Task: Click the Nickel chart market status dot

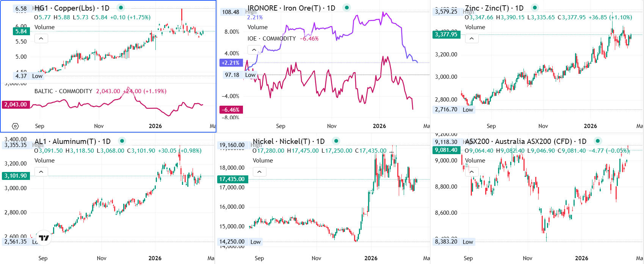Action: tap(336, 141)
